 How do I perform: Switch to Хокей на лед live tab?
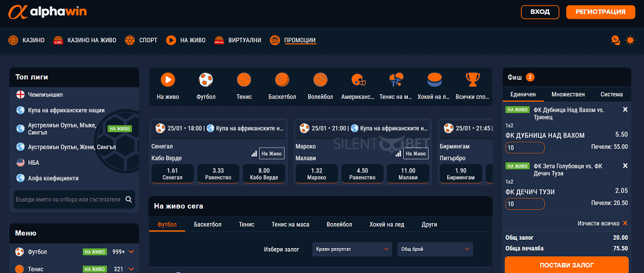click(386, 224)
